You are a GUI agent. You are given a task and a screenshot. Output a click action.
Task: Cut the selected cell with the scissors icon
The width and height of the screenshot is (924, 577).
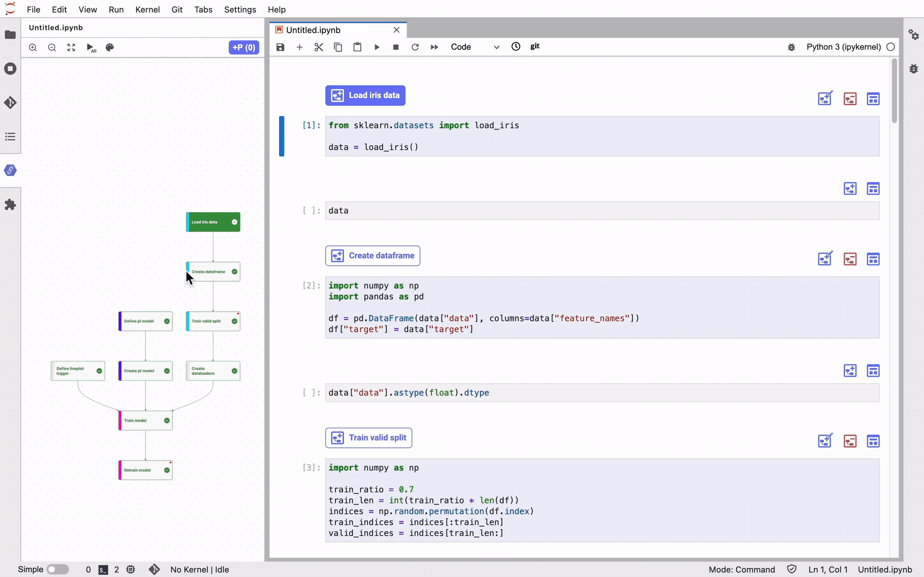319,47
